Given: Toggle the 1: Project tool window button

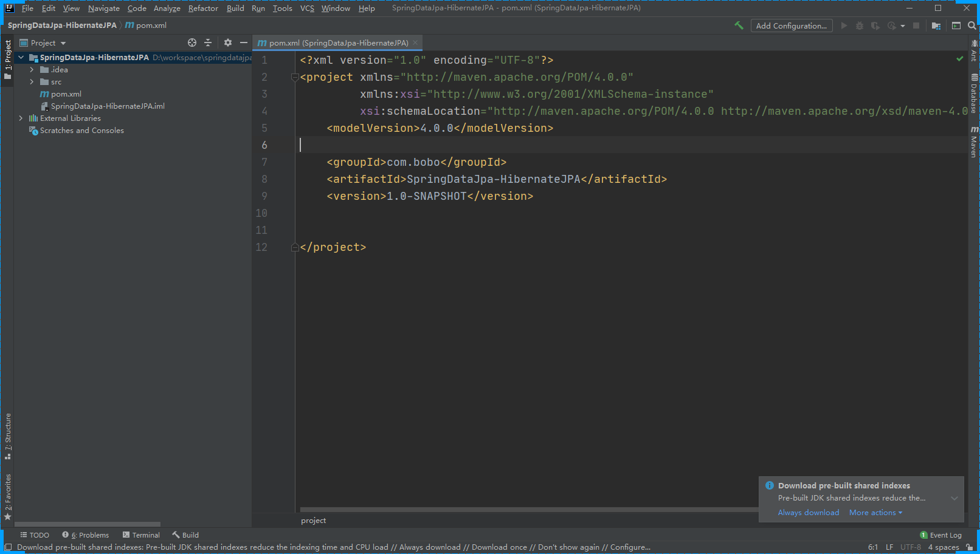Looking at the screenshot, I should point(7,60).
